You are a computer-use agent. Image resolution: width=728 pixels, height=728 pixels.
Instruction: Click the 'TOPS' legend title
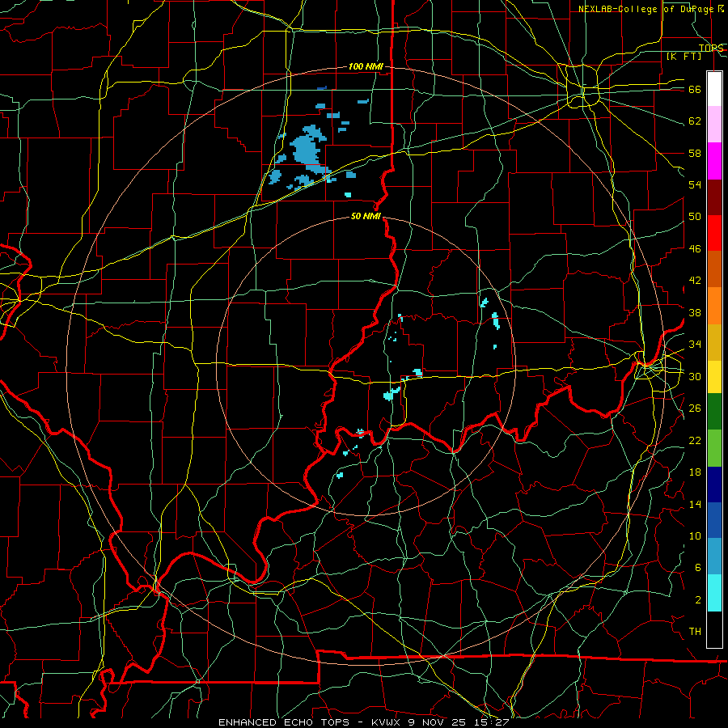[x=711, y=48]
